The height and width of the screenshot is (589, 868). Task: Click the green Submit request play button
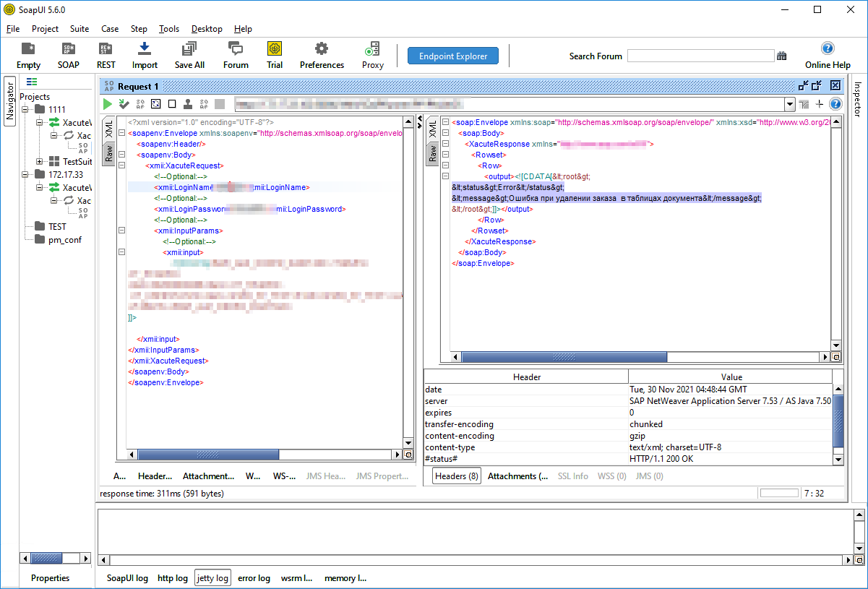tap(108, 104)
